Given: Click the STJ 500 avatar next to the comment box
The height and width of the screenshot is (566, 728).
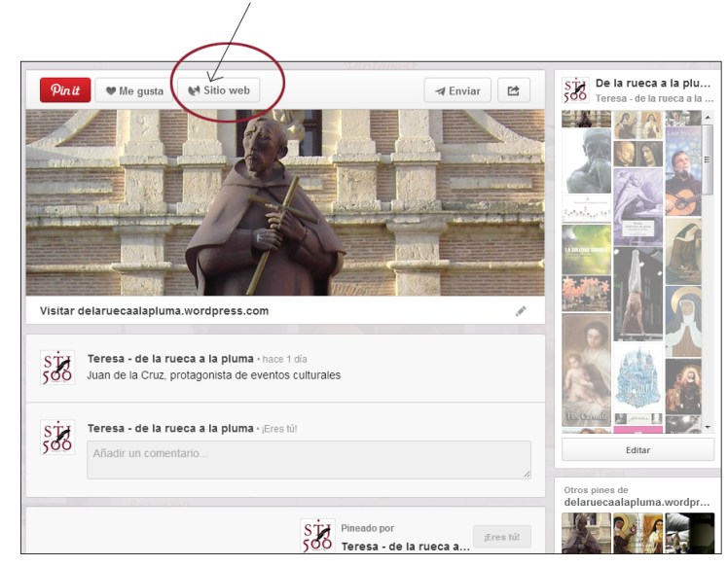Looking at the screenshot, I should 57,438.
